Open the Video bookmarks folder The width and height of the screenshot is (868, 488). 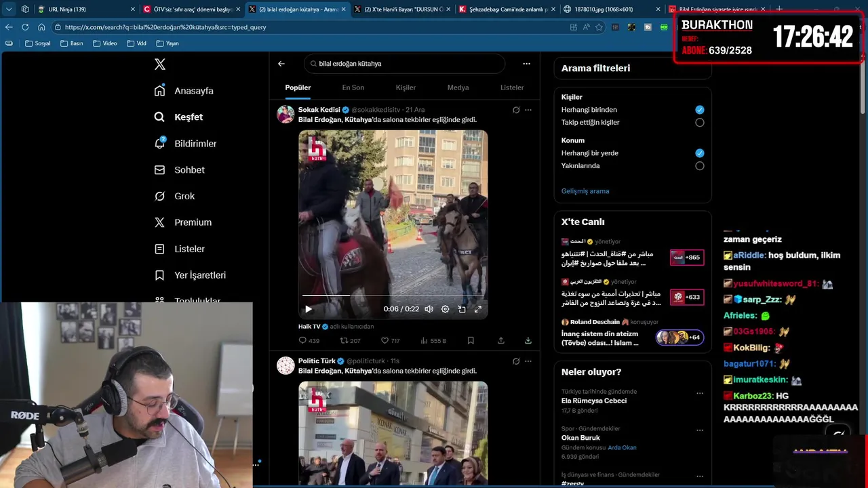105,43
